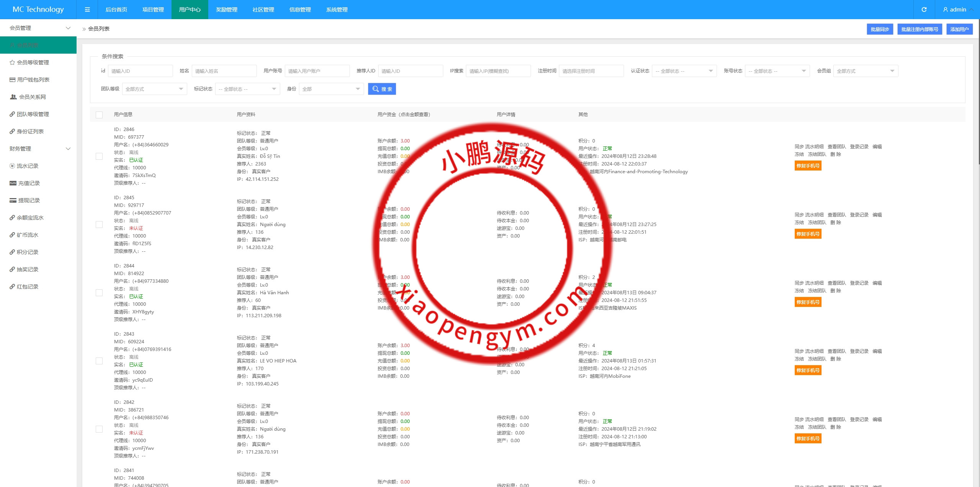Open the 认证状态 dropdown
The image size is (980, 487).
pos(684,71)
